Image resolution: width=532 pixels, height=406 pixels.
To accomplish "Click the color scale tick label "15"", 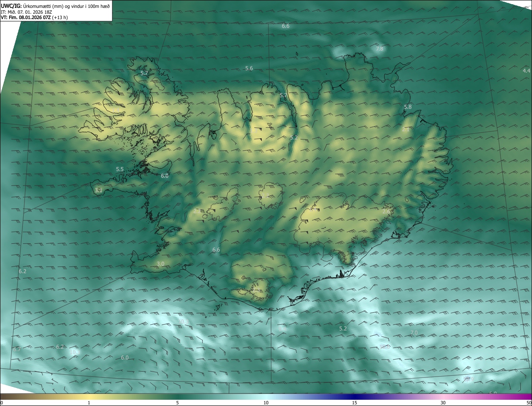I will coord(355,403).
